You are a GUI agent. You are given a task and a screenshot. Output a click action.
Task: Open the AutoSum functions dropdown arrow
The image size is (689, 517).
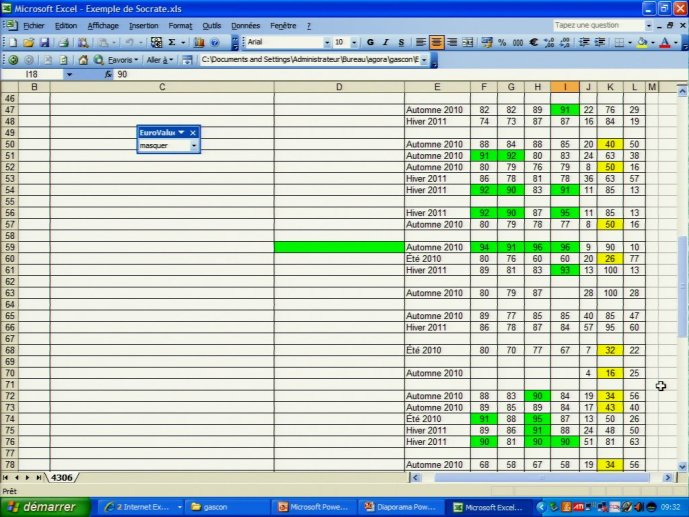pos(183,43)
